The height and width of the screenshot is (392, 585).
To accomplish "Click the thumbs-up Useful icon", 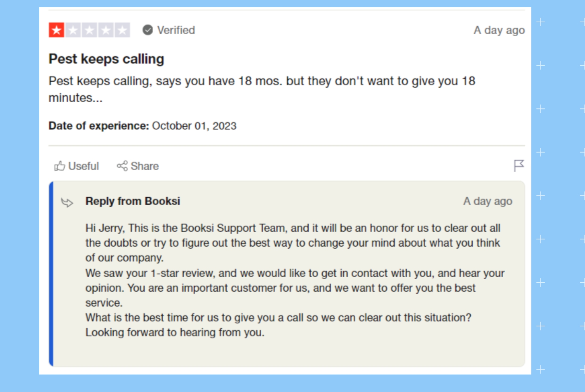I will point(59,166).
